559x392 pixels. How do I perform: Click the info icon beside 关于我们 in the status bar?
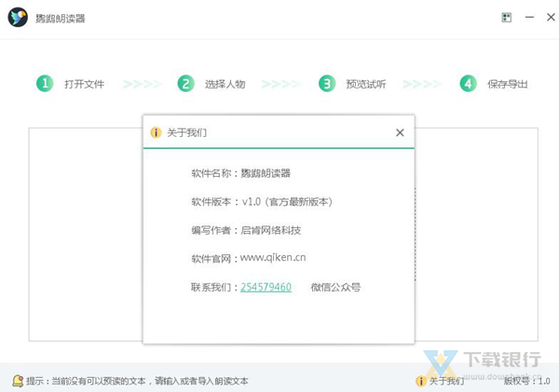pyautogui.click(x=421, y=381)
